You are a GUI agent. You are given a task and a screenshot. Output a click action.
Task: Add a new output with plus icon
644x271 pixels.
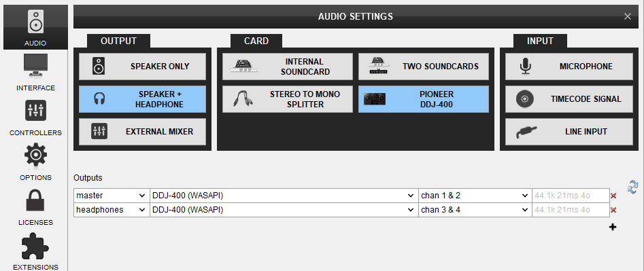tap(613, 227)
